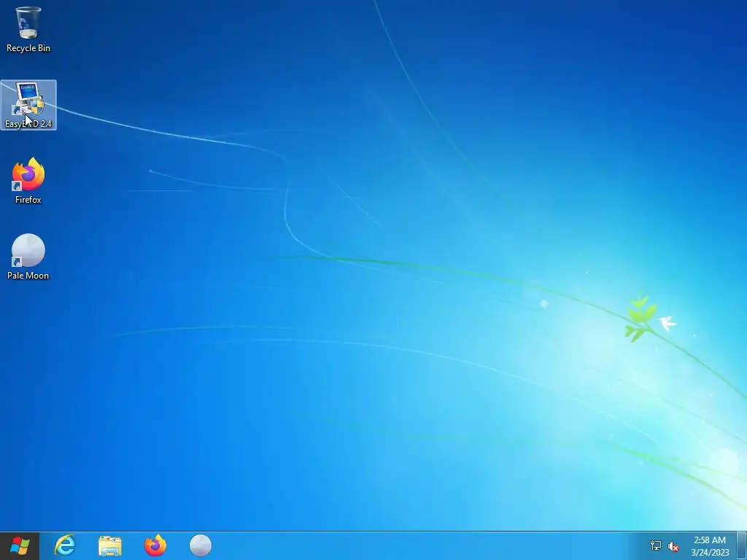Open the muted volume tray icon
The image size is (747, 560).
[x=673, y=546]
